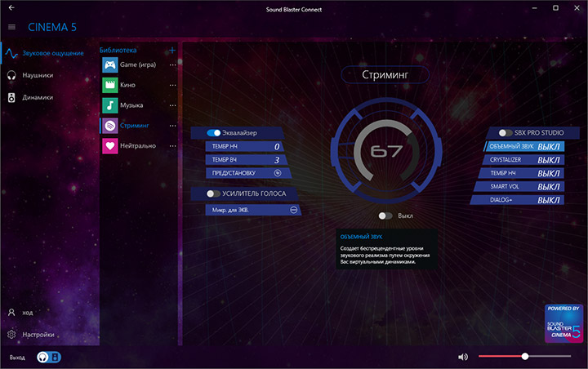Select Game (игра) profile name
588x369 pixels.
[x=138, y=64]
